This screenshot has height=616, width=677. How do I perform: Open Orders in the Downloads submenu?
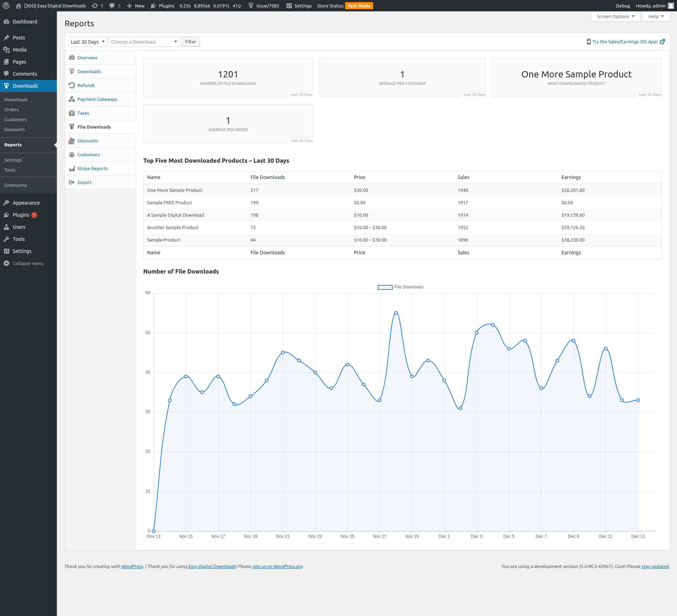pyautogui.click(x=11, y=109)
